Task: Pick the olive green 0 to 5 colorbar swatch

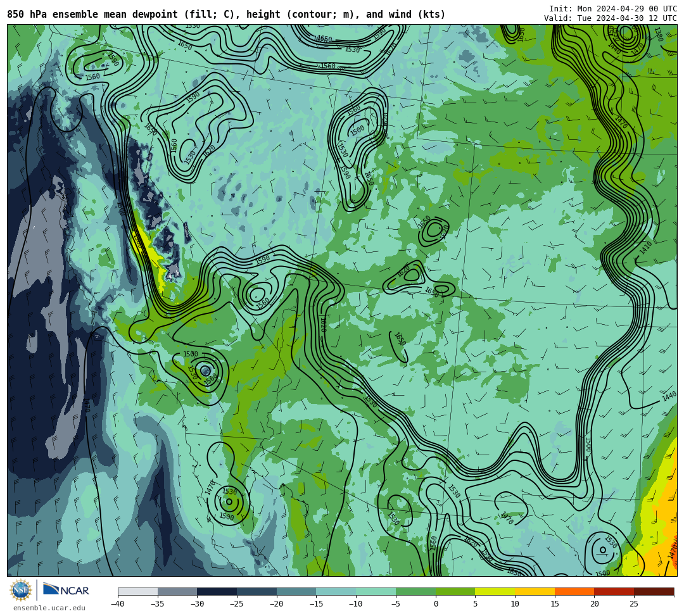Action: [455, 591]
